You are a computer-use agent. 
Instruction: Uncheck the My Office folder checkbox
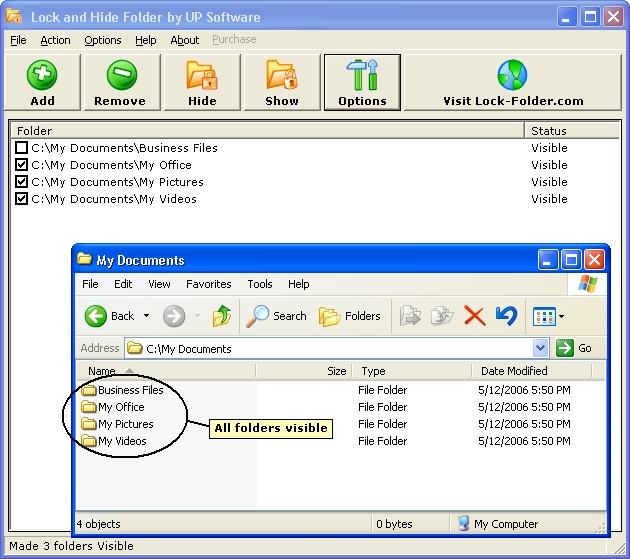[x=21, y=165]
